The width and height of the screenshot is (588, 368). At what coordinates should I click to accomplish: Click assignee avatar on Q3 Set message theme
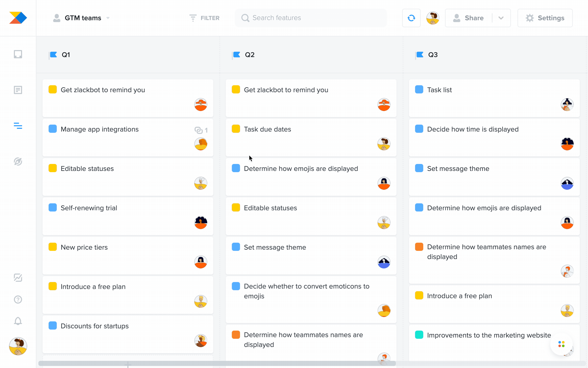(x=567, y=183)
